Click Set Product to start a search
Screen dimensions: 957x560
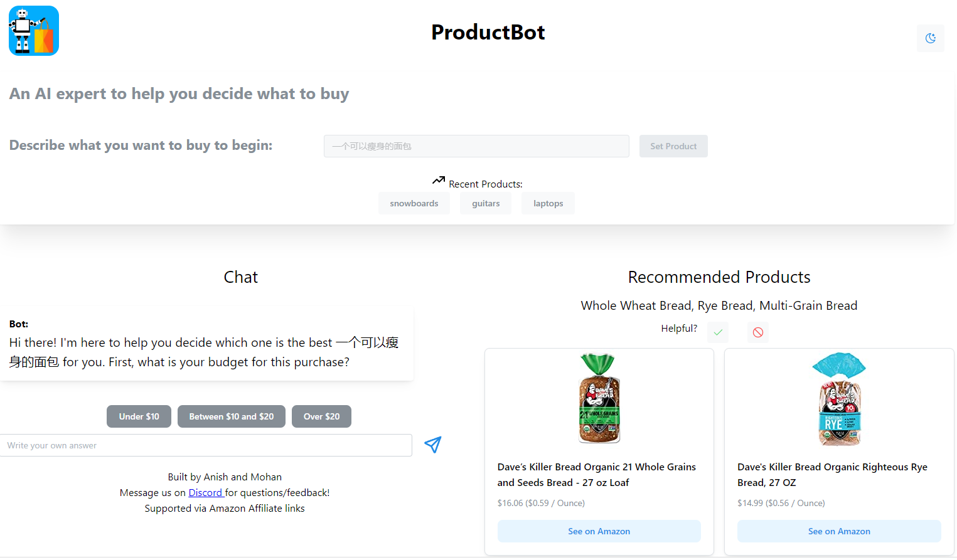tap(673, 145)
